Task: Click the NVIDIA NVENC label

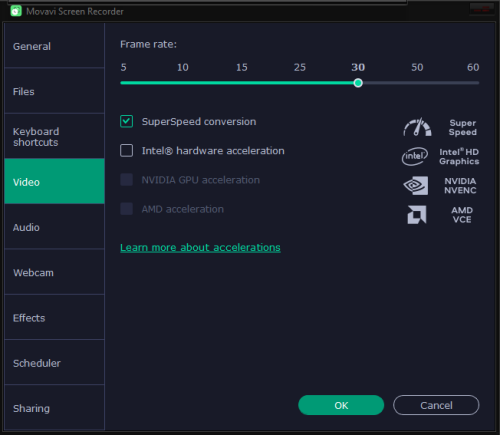Action: [x=460, y=186]
